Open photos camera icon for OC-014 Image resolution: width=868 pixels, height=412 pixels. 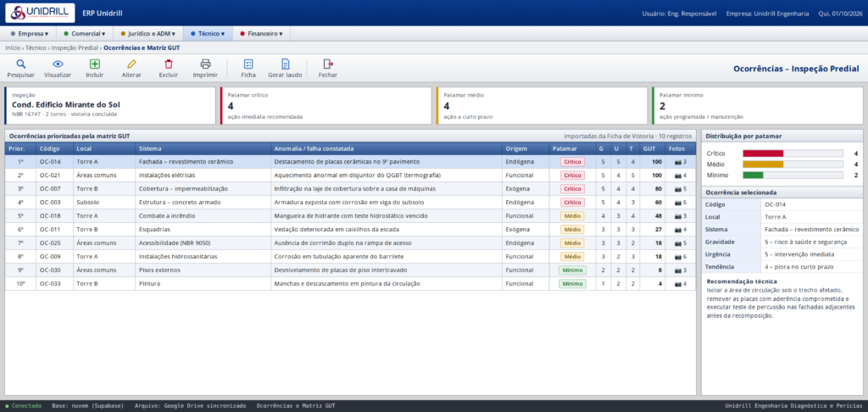(677, 162)
